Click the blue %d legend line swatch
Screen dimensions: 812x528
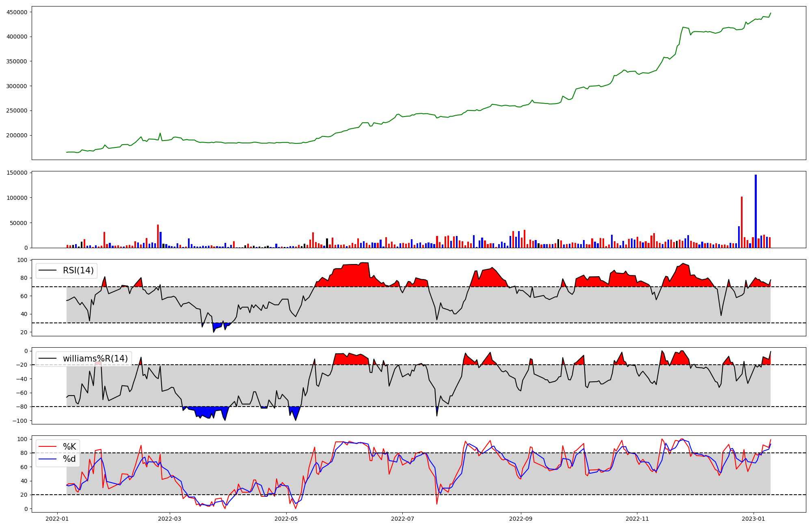[x=48, y=459]
